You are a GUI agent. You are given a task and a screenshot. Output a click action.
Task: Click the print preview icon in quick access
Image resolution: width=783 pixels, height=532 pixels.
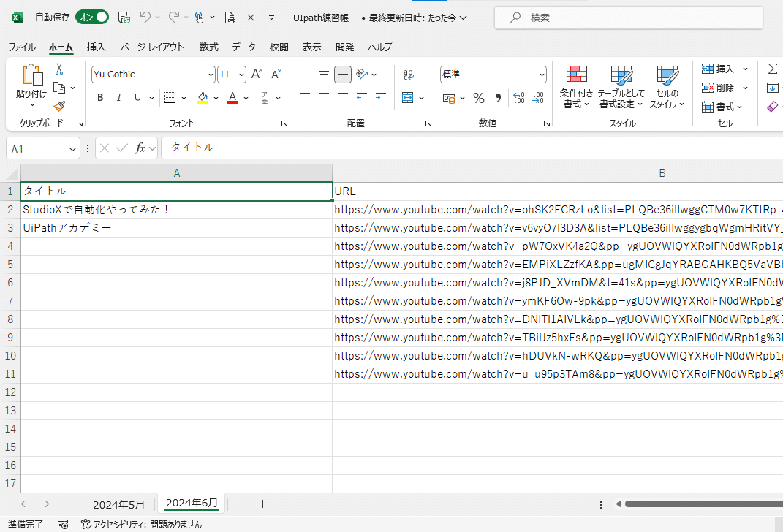click(x=230, y=18)
